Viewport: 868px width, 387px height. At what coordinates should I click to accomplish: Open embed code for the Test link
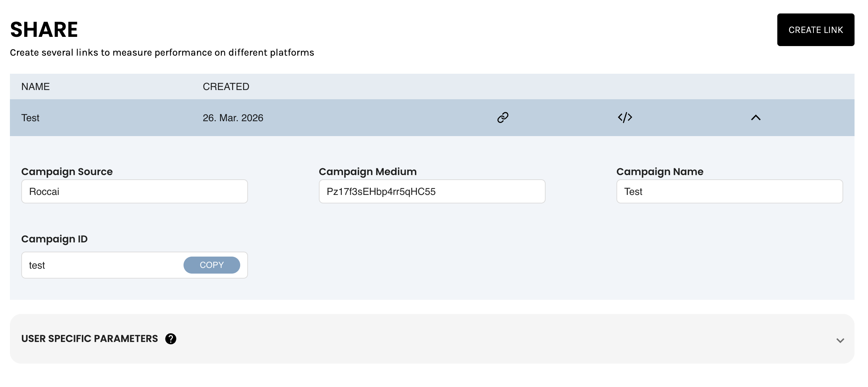coord(625,118)
